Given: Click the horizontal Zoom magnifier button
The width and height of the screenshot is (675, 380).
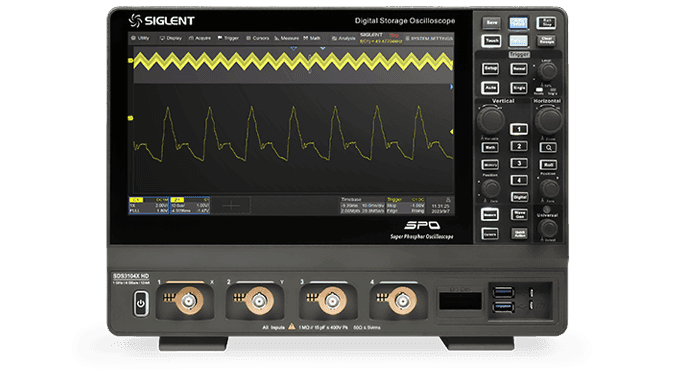Looking at the screenshot, I should point(548,148).
